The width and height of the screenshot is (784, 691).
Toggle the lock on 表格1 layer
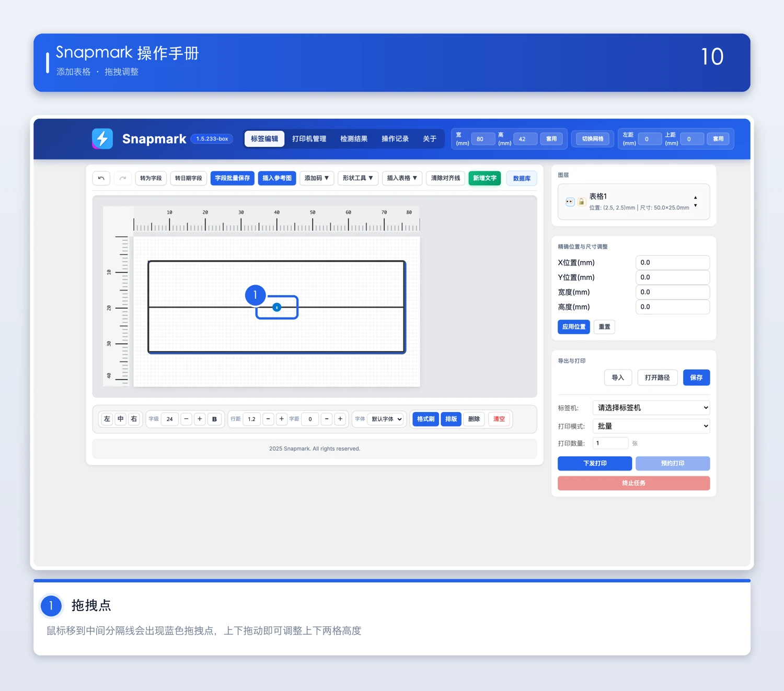click(581, 202)
